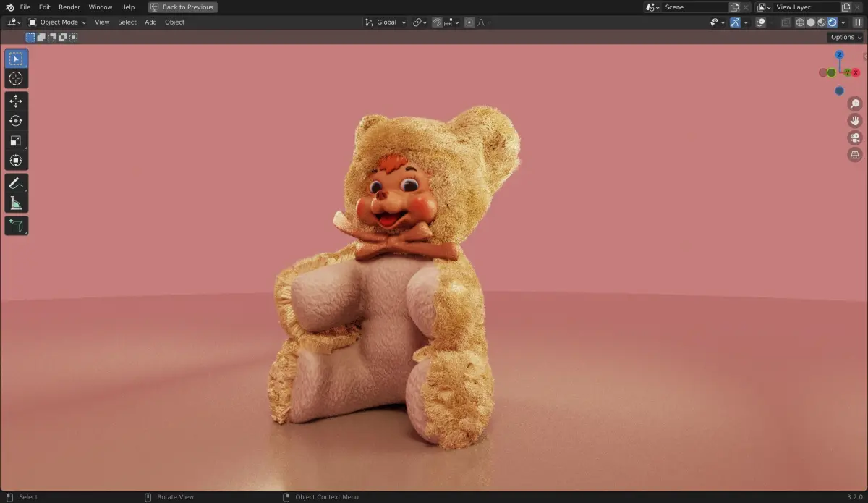Activate the 3D Cursor tool
Image resolution: width=868 pixels, height=503 pixels.
[16, 78]
